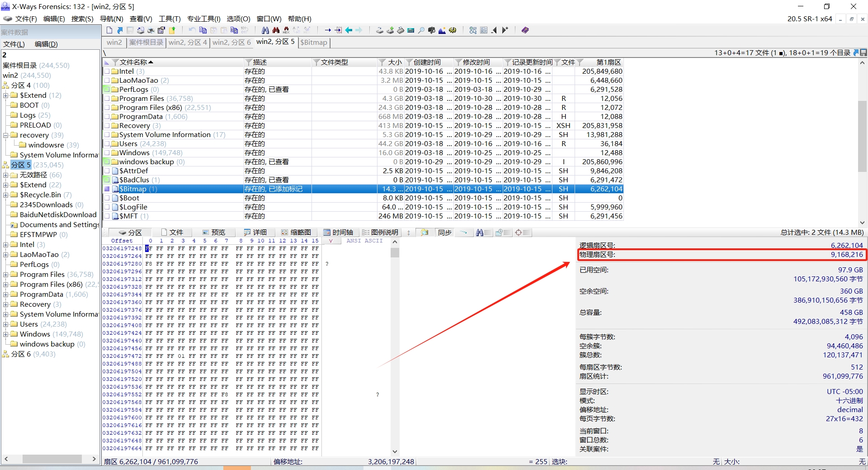Toggle the checkbox for $Bitmap row
The image size is (868, 470).
coord(107,189)
